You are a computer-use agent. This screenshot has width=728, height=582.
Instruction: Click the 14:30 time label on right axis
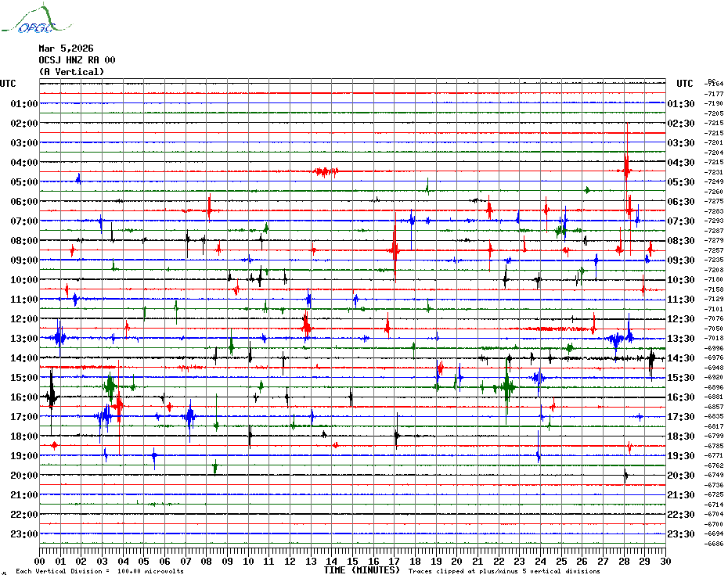(680, 358)
